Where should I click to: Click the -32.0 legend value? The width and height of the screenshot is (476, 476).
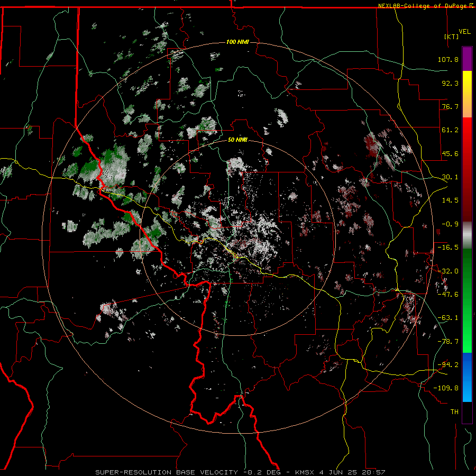(x=448, y=271)
